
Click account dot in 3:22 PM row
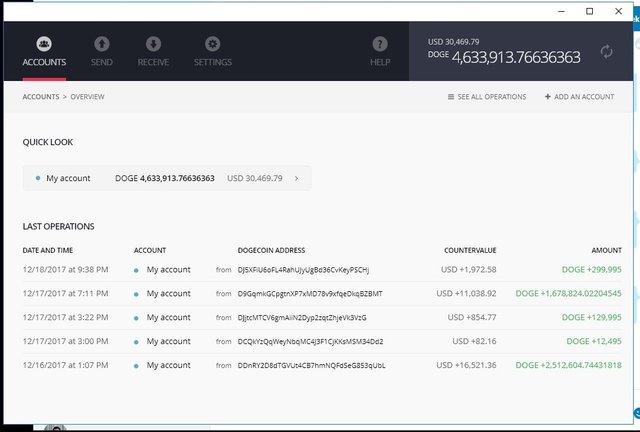136,318
